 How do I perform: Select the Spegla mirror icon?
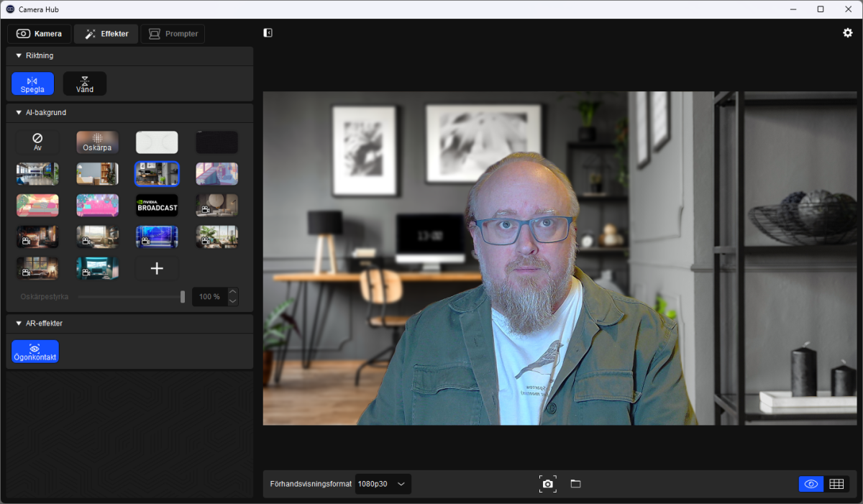point(32,83)
